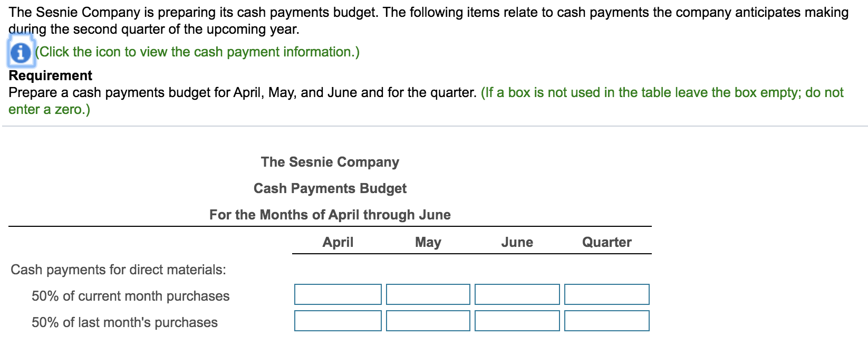Click the 'Cash Payments Budget' title text
Image resolution: width=868 pixels, height=345 pixels.
pyautogui.click(x=330, y=188)
